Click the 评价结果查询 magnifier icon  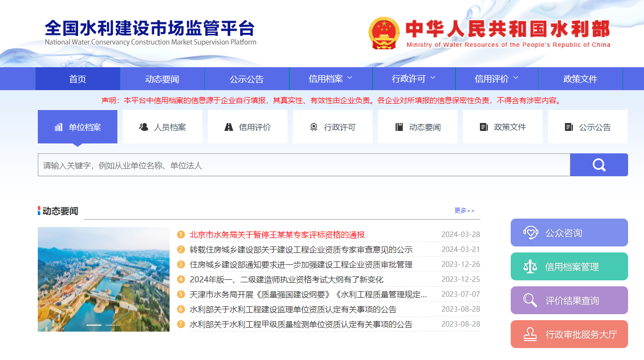(x=531, y=300)
